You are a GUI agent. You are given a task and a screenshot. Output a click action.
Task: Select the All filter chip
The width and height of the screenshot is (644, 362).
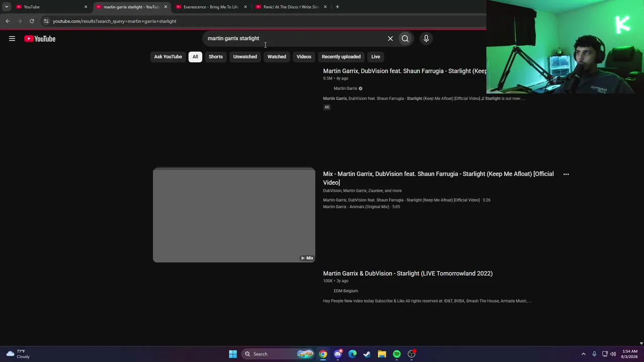pos(195,57)
